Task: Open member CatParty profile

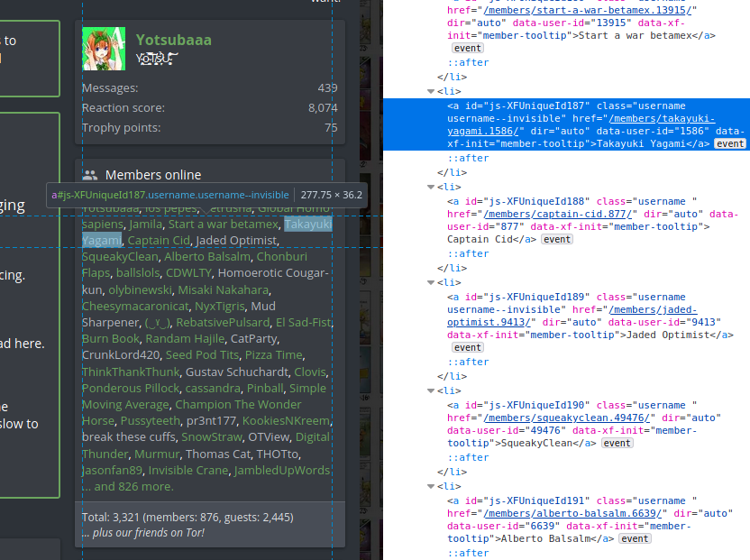Action: click(253, 339)
